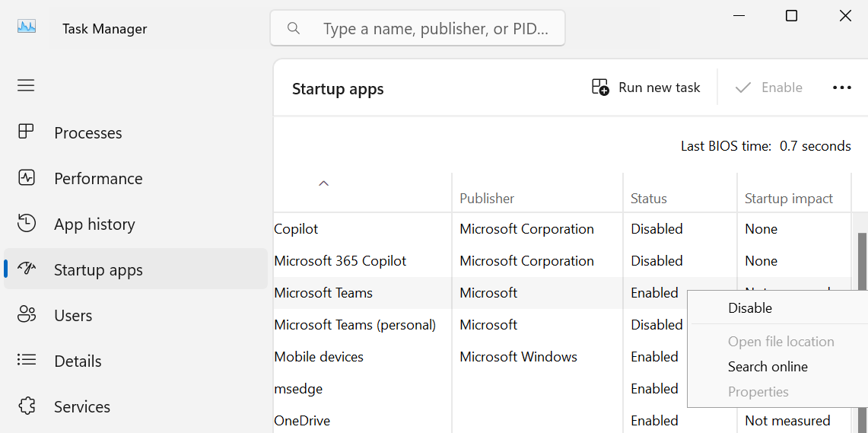The image size is (868, 433).
Task: Open the Details page
Action: tap(78, 361)
